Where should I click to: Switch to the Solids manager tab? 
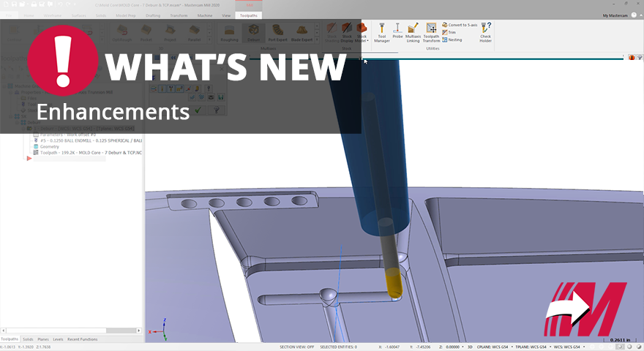(x=28, y=339)
